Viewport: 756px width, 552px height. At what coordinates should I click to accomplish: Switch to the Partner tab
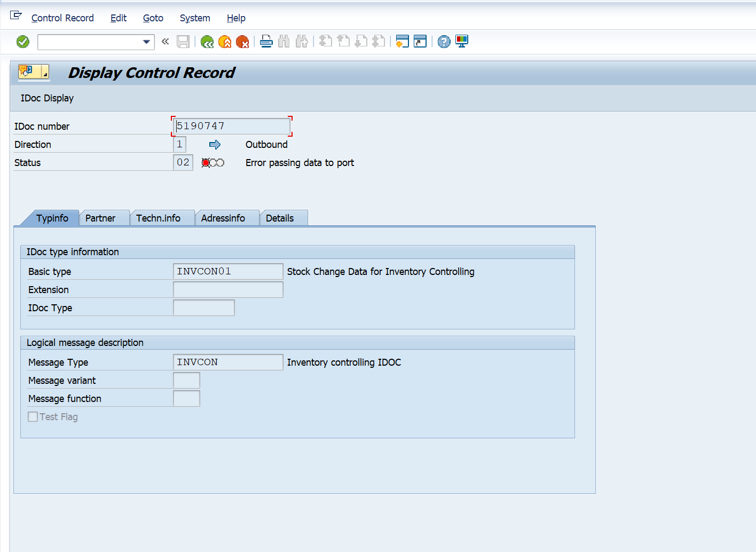coord(100,218)
